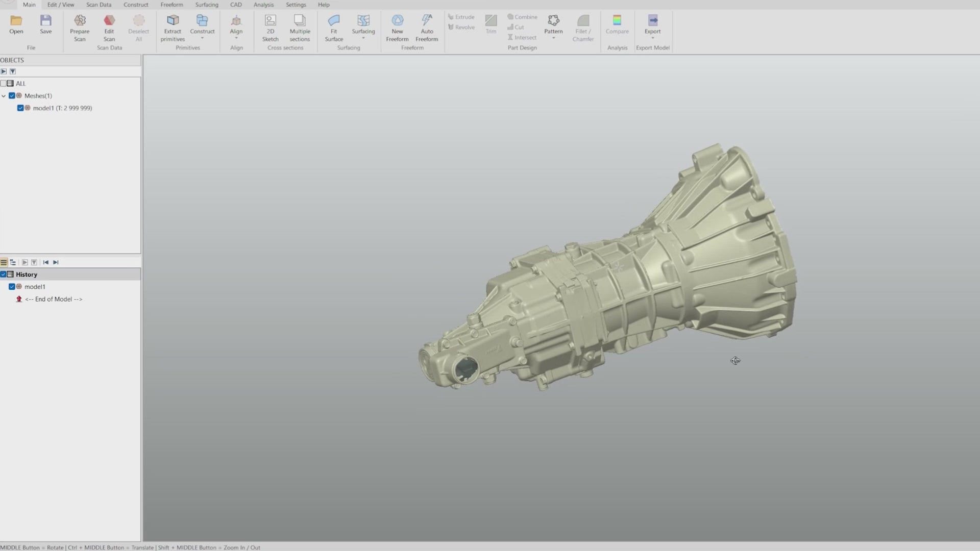The height and width of the screenshot is (551, 980).
Task: Toggle the ALL objects checkbox
Action: click(x=4, y=83)
